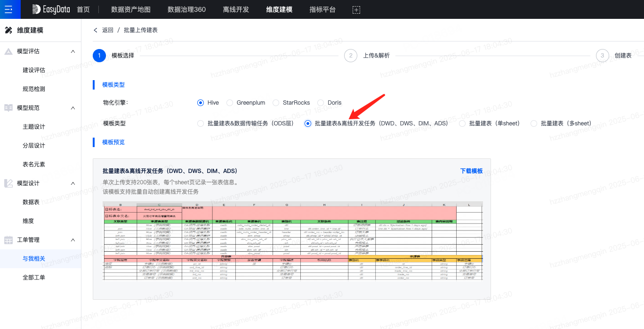Open 与我相关 in the sidebar

tap(34, 259)
